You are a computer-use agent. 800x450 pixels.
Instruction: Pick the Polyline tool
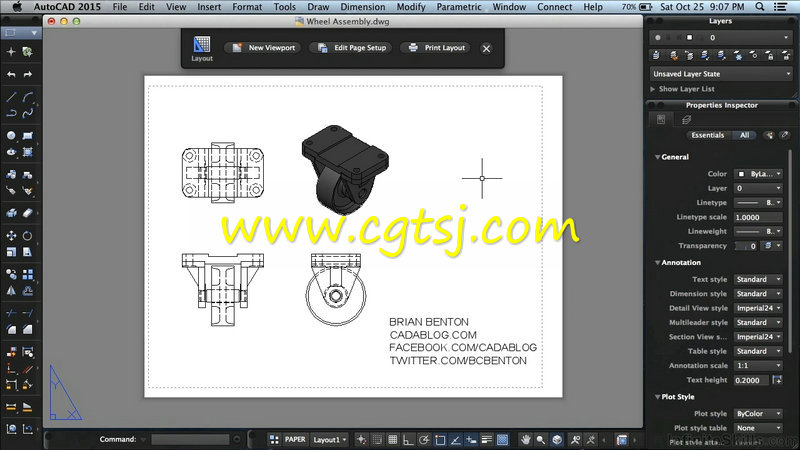11,113
